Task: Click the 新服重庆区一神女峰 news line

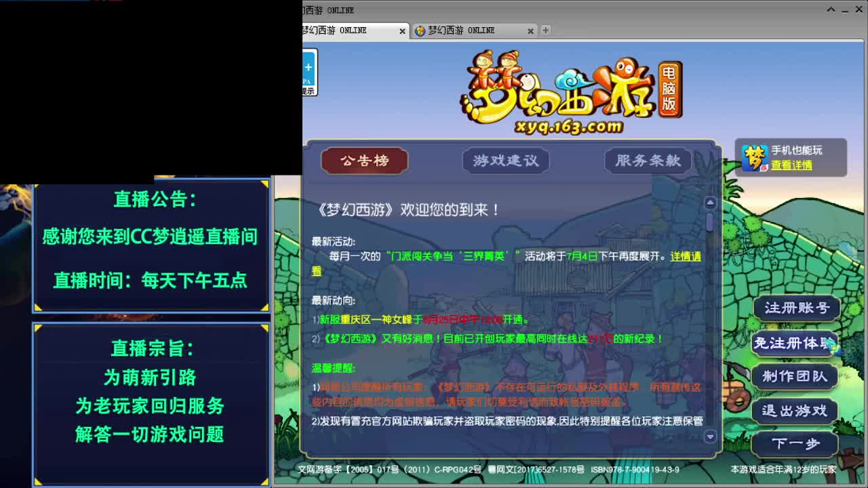Action: (420, 319)
